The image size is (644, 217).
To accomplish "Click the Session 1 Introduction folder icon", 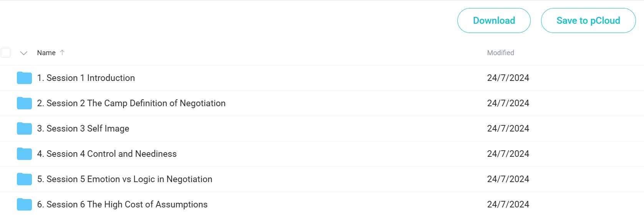I will click(x=24, y=78).
